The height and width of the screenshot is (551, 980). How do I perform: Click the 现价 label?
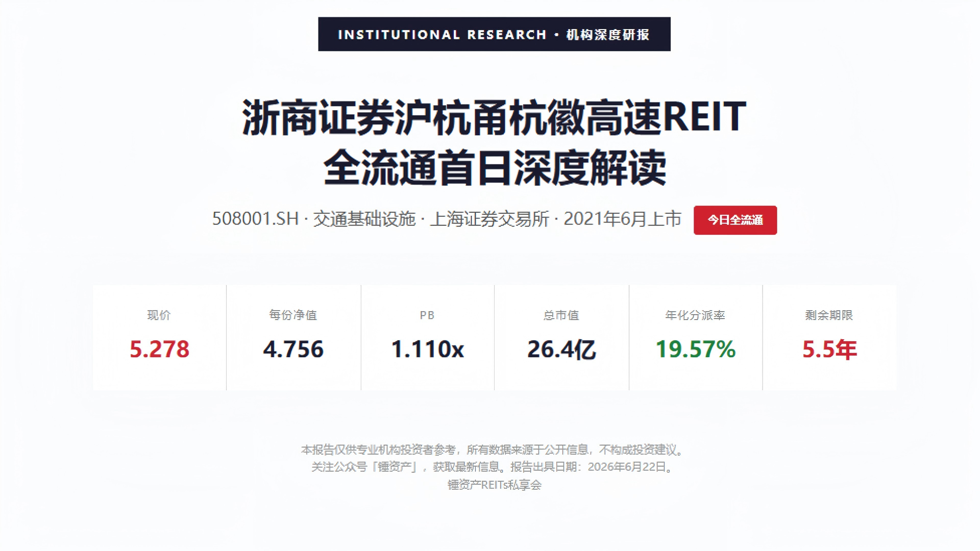[159, 315]
